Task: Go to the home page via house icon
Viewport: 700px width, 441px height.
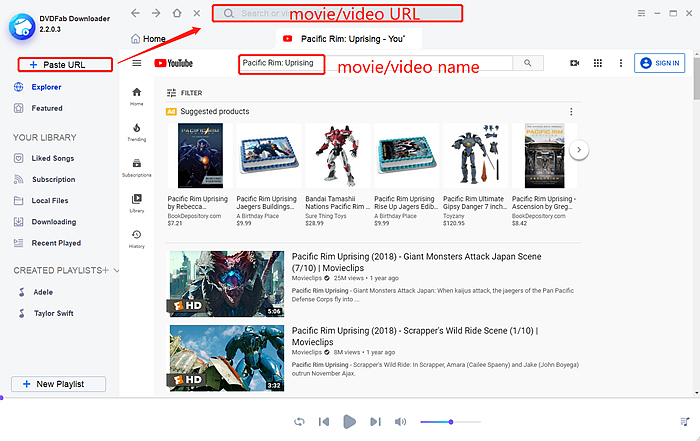Action: tap(177, 13)
